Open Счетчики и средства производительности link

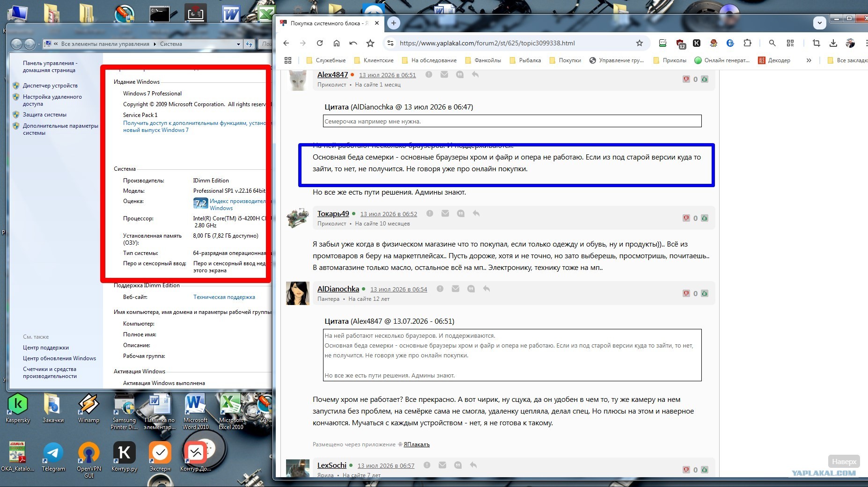[x=50, y=372]
